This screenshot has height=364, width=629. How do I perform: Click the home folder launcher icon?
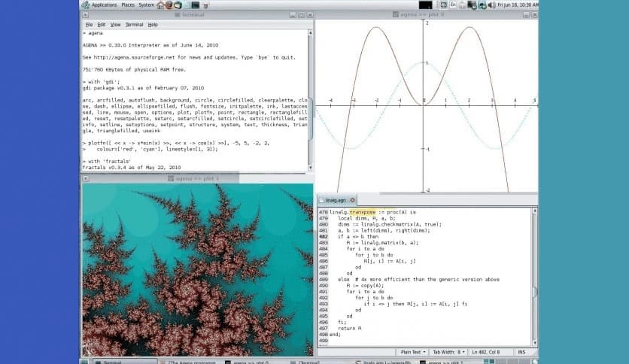point(160,5)
